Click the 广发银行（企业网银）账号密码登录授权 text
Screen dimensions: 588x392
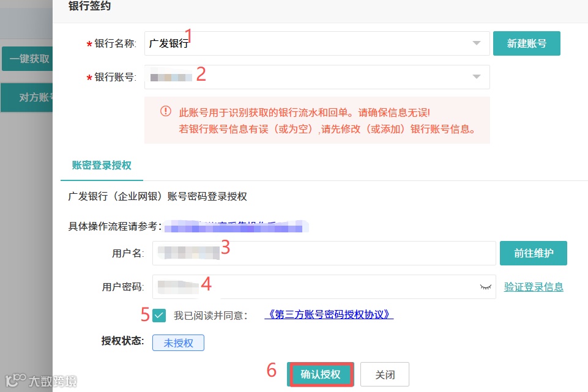157,196
